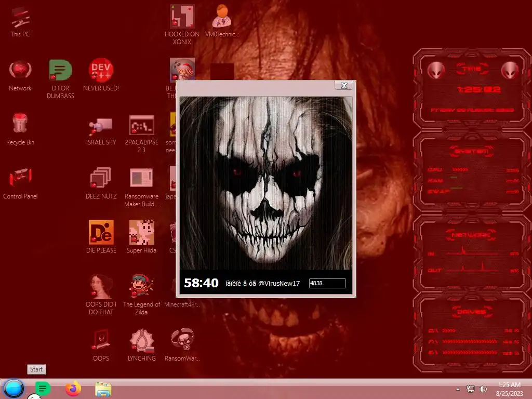532x399 pixels.
Task: Click the TIME header of the widget
Action: point(472,69)
